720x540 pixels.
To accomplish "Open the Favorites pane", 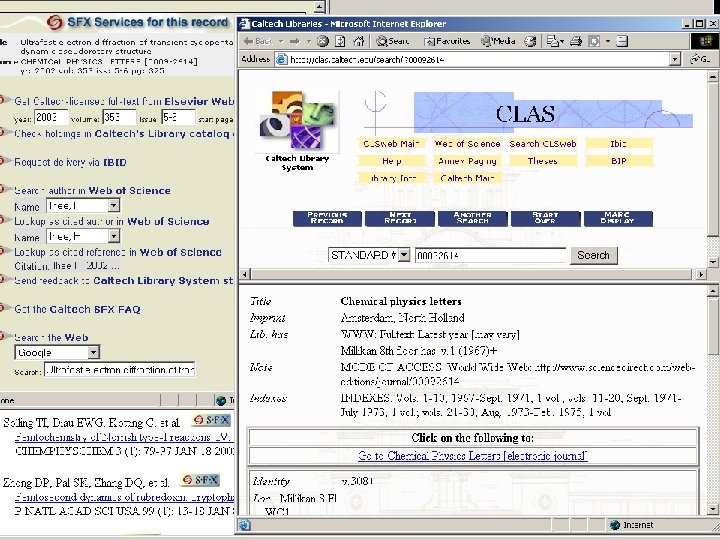I will tap(447, 41).
